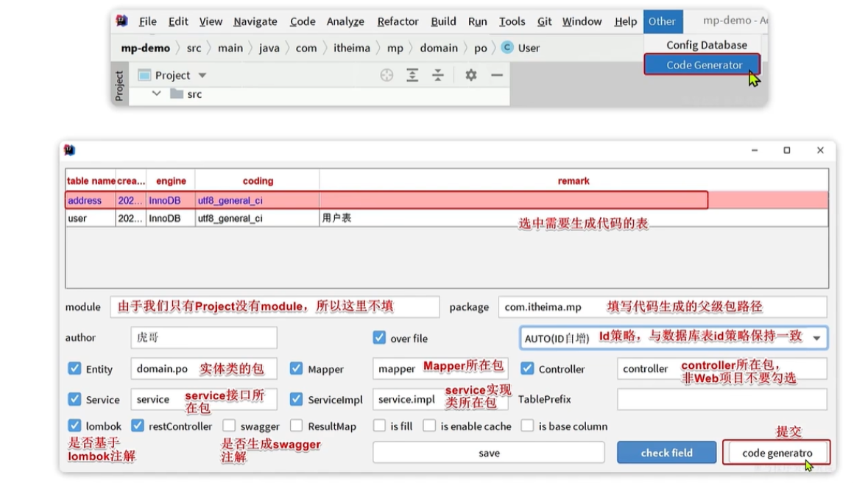The height and width of the screenshot is (483, 868).
Task: Open the AUTO ID strategy dropdown
Action: [x=816, y=338]
